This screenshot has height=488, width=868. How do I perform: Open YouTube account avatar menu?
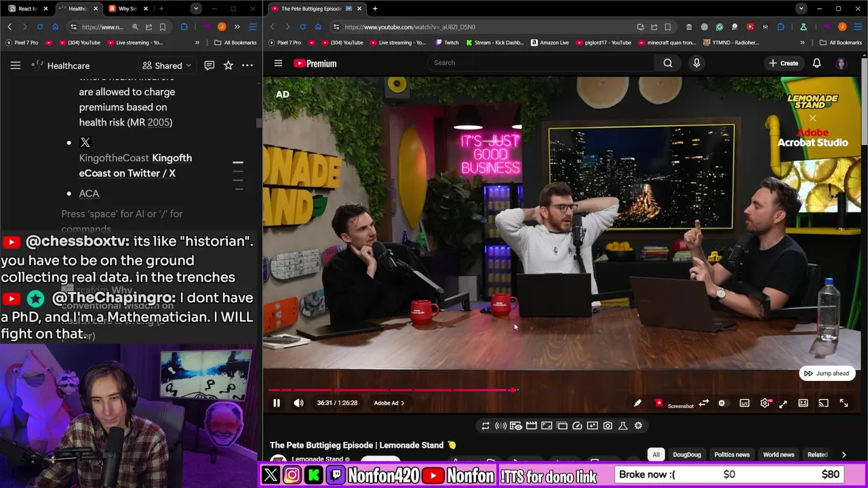click(842, 63)
